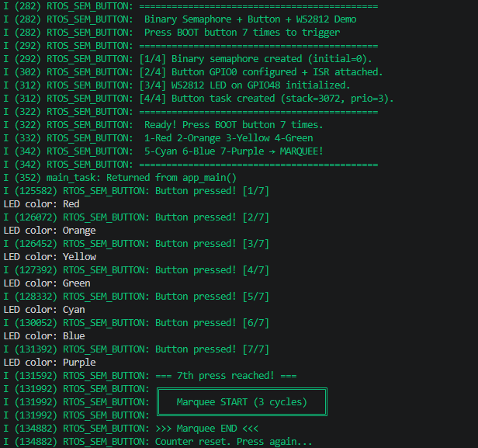The image size is (478, 448).
Task: Click the 'LED color: Red' line
Action: coord(41,204)
